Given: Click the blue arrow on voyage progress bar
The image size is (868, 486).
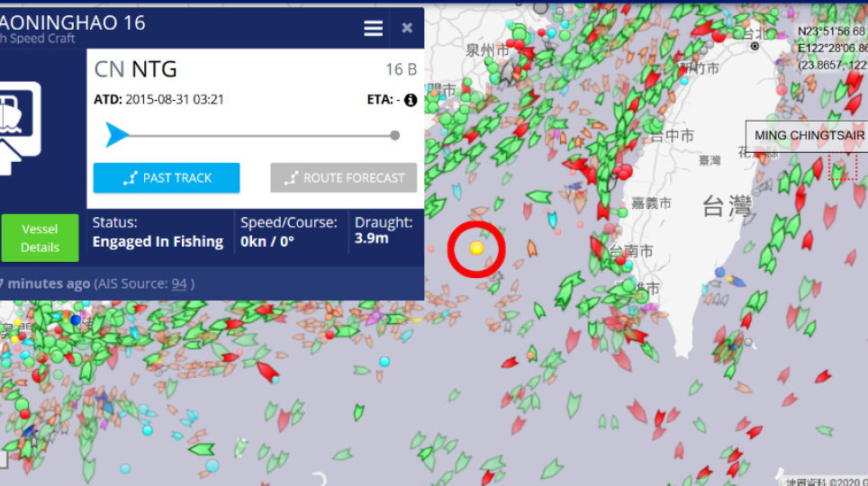Looking at the screenshot, I should point(117,135).
